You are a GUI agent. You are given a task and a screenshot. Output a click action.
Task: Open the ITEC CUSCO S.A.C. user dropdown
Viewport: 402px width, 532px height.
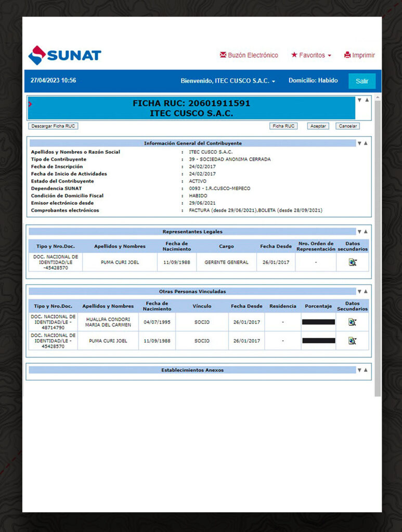(x=228, y=81)
